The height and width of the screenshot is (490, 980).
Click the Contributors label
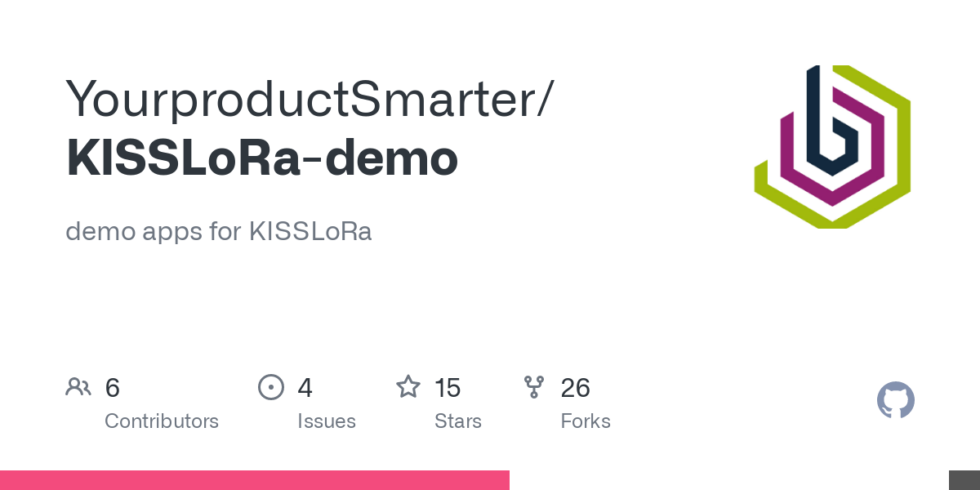click(162, 421)
